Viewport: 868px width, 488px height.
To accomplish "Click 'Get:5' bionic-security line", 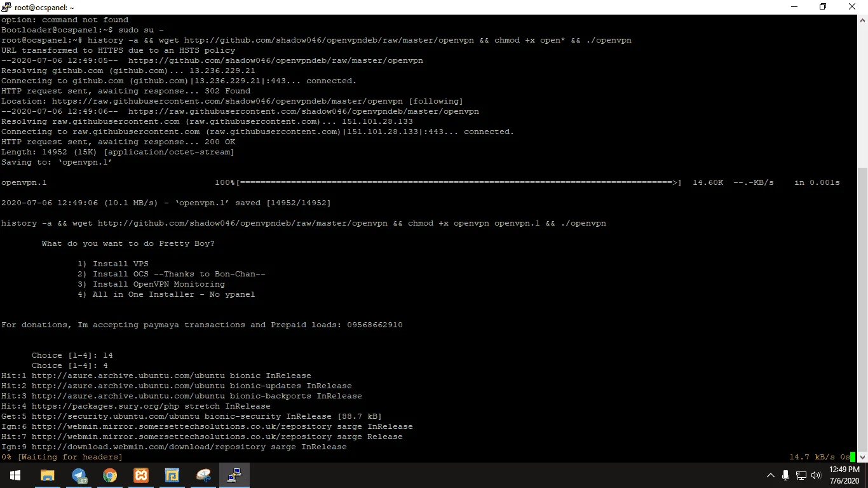I will (x=192, y=416).
